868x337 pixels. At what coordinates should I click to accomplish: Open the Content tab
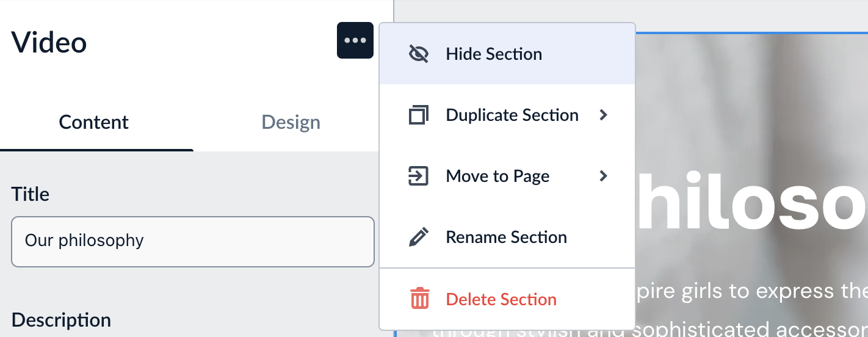tap(93, 122)
